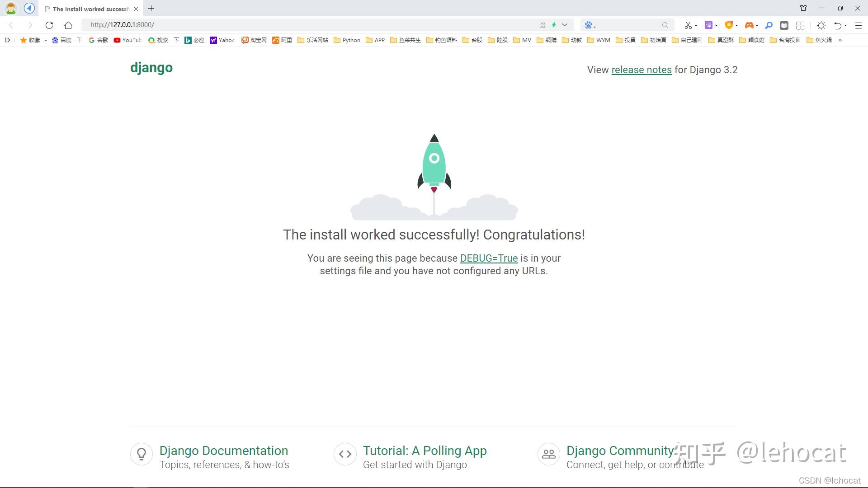Go to homepage using the home icon
The width and height of the screenshot is (868, 488).
pos(68,25)
